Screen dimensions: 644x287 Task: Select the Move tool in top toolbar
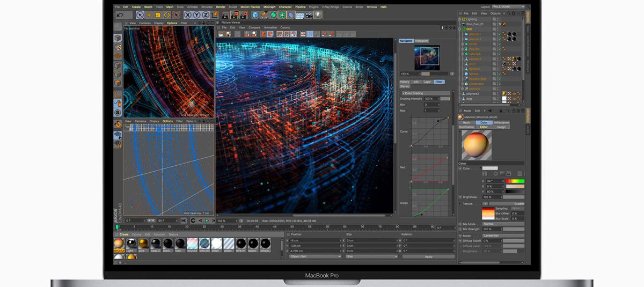(x=149, y=15)
